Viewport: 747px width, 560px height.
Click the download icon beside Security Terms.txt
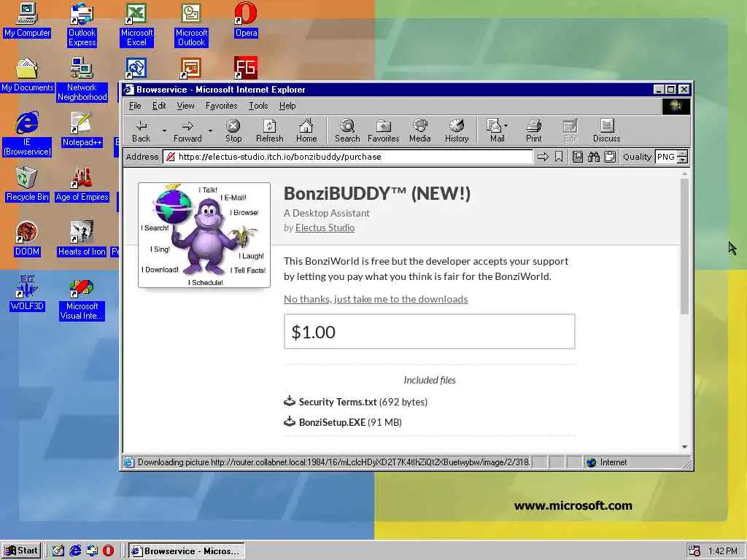click(290, 401)
